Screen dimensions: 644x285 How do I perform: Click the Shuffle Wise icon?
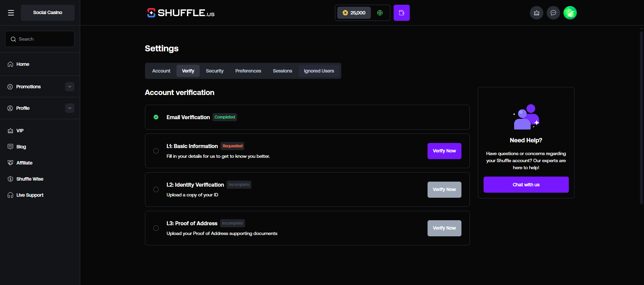pyautogui.click(x=10, y=179)
